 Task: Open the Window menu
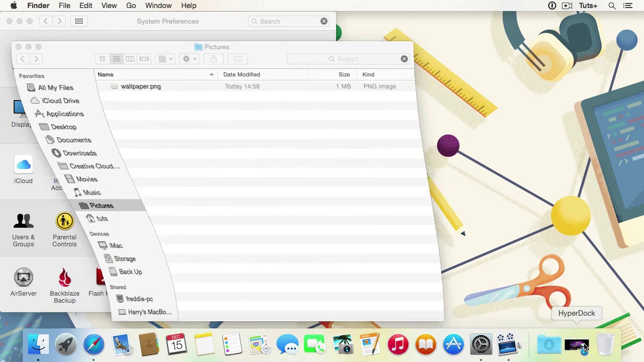pyautogui.click(x=158, y=6)
